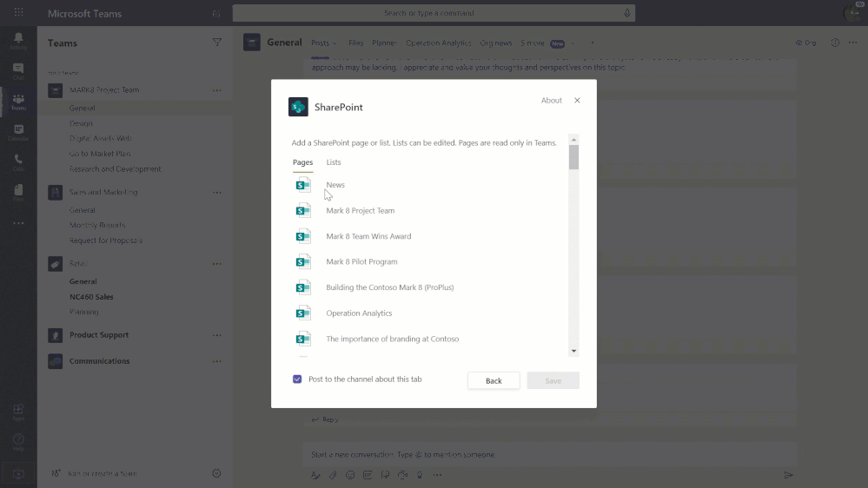Click the send message arrow icon
Image resolution: width=868 pixels, height=488 pixels.
(x=788, y=475)
